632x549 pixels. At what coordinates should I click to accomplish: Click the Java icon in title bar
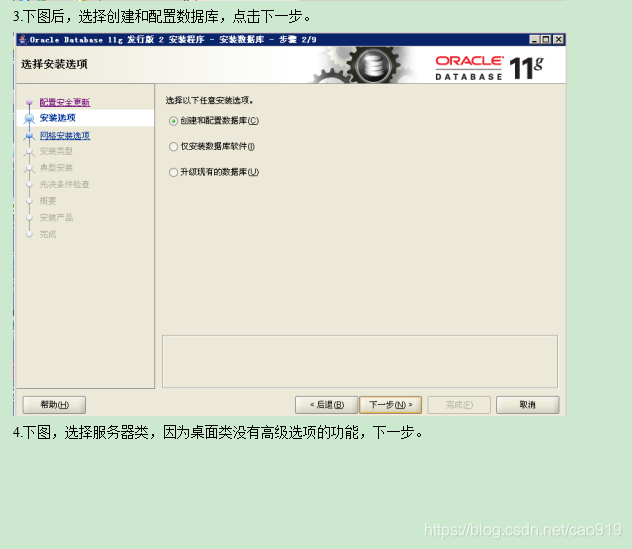click(x=23, y=40)
